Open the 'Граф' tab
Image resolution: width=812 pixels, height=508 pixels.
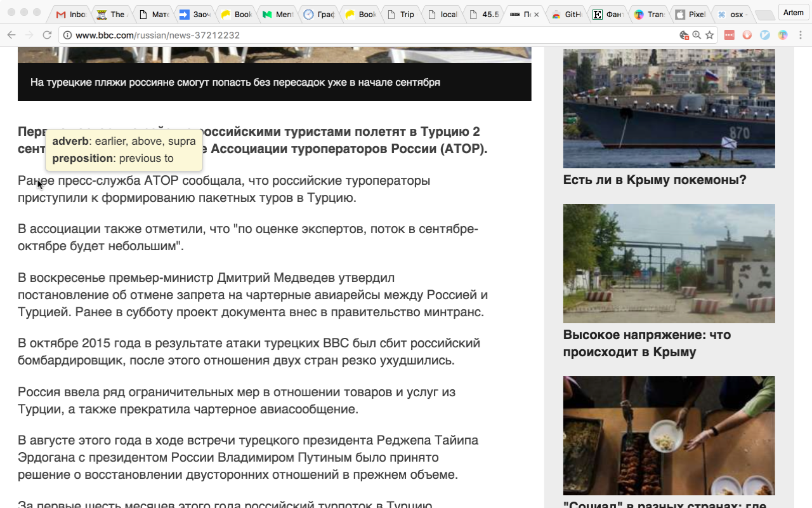318,14
